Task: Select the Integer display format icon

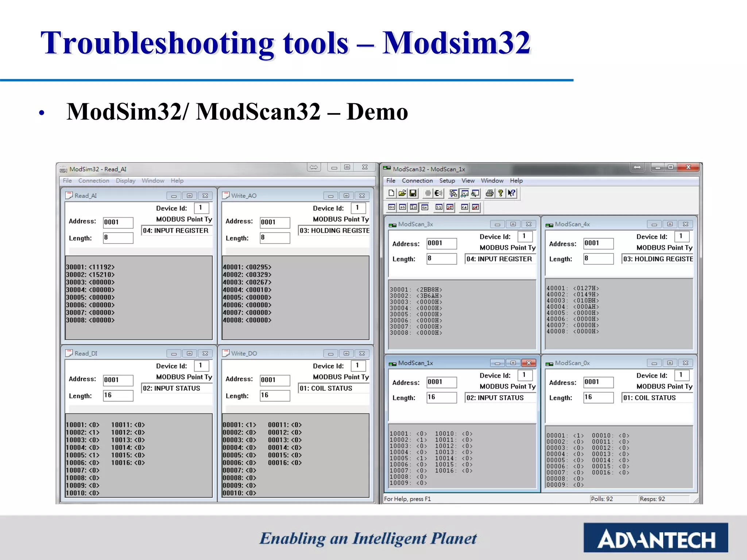Action: pyautogui.click(x=413, y=207)
